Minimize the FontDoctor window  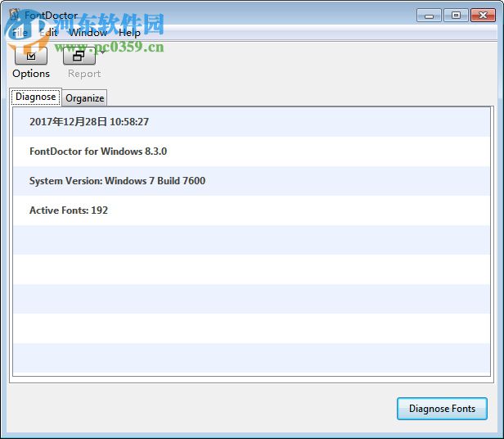point(429,15)
